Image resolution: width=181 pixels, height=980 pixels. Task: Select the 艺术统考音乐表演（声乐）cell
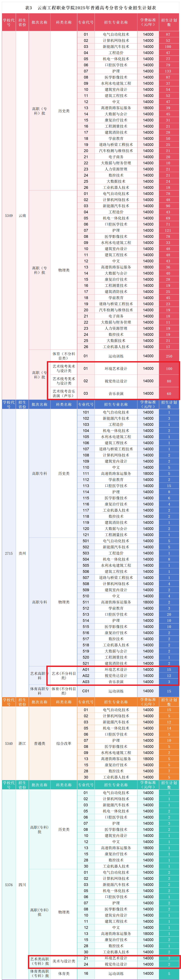pyautogui.click(x=64, y=393)
